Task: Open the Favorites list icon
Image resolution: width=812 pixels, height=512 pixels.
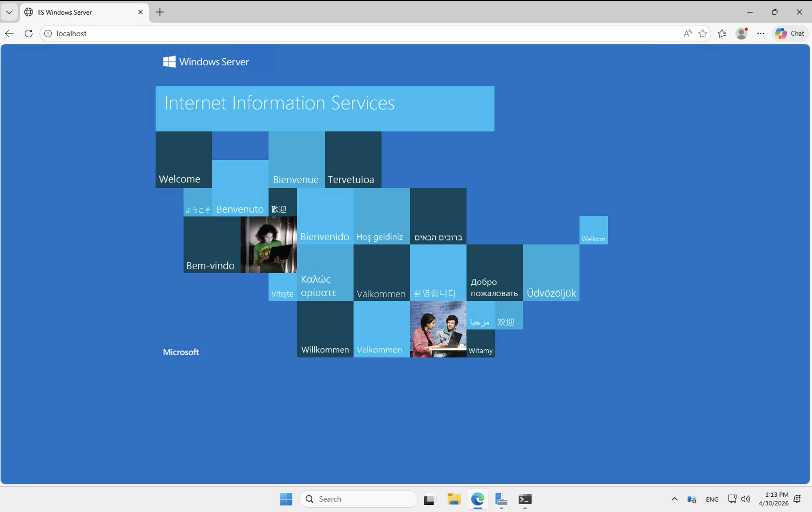Action: coord(722,33)
